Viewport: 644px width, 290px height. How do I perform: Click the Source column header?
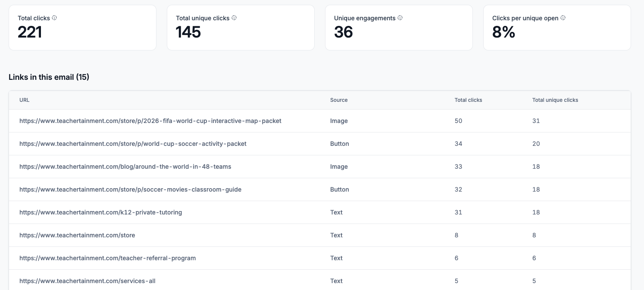[339, 100]
